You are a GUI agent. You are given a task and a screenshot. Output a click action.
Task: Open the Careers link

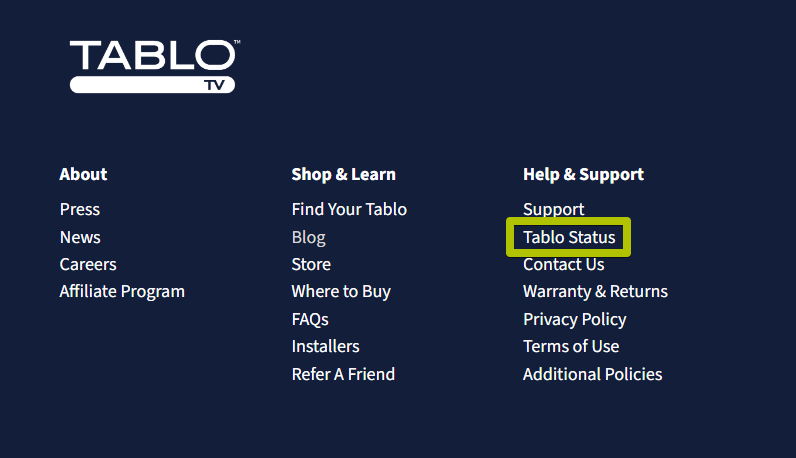click(x=88, y=264)
